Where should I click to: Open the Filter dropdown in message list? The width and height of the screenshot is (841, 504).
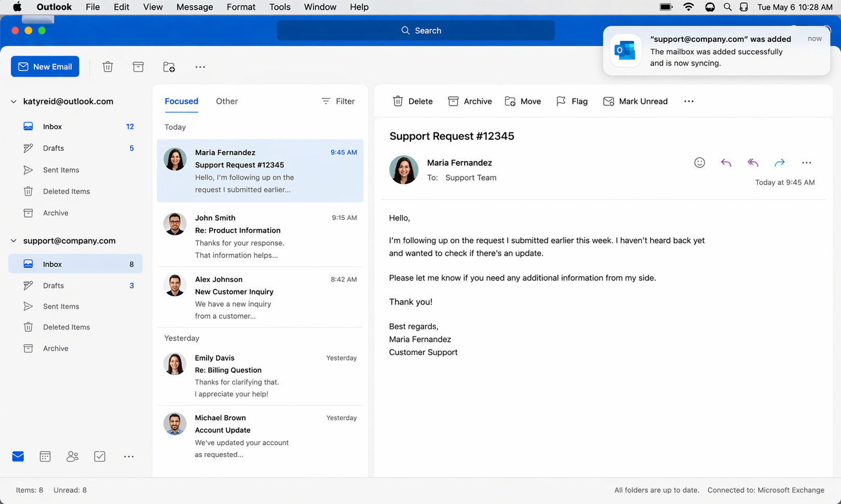[x=338, y=101]
